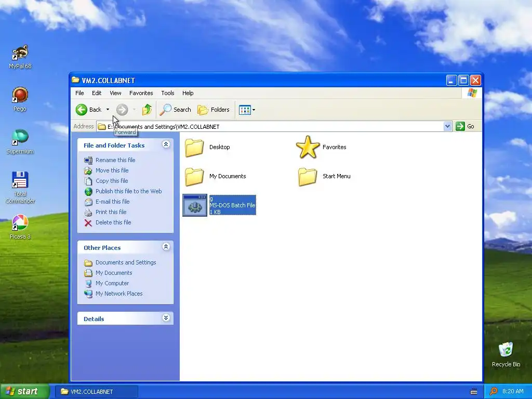Expand the Details panel
The width and height of the screenshot is (532, 399).
tap(166, 318)
